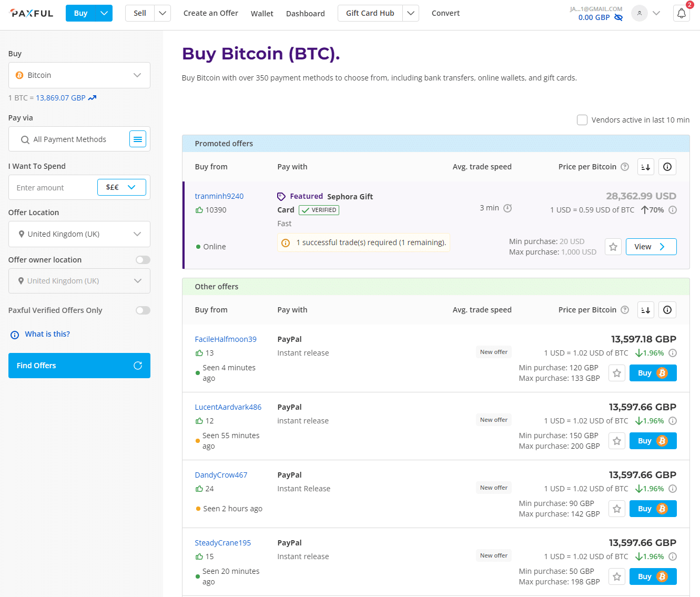Image resolution: width=700 pixels, height=597 pixels.
Task: Click info icon in LucentAardvark486 price row
Action: click(x=673, y=421)
